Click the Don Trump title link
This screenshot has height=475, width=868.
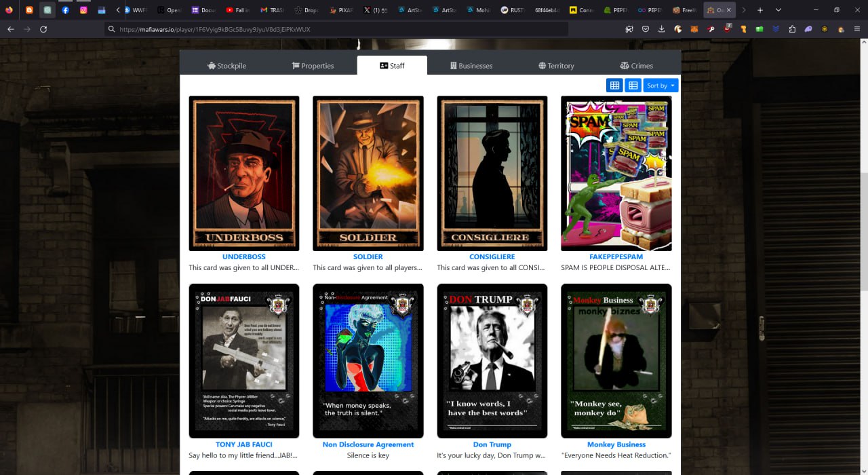pos(492,444)
